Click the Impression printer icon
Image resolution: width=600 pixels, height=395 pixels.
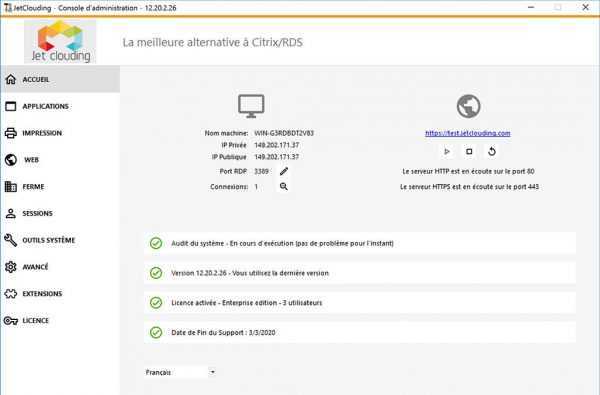coord(11,133)
